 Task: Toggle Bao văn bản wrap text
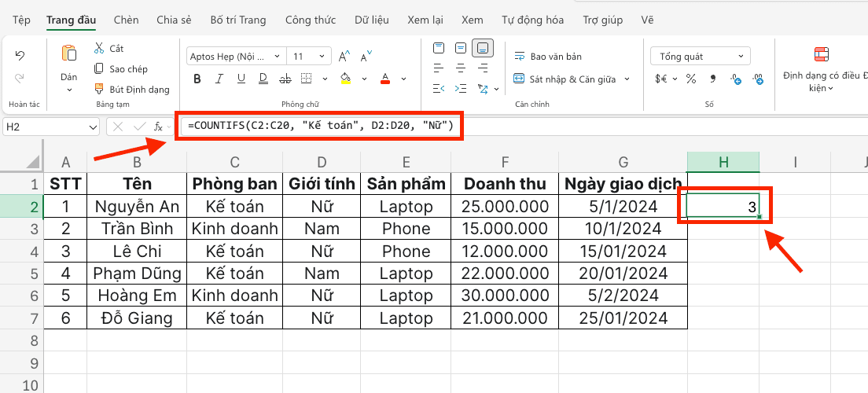coord(548,57)
